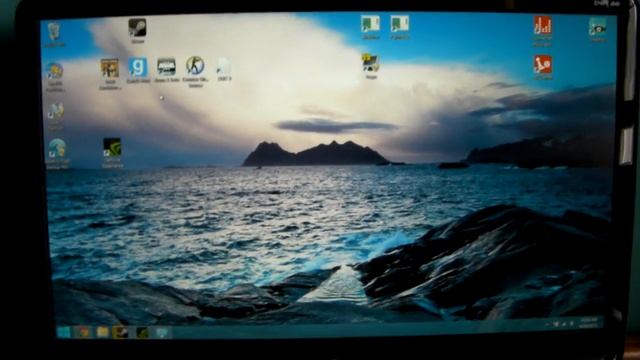Launch the gray game shortcut beside Garry's Mod
The height and width of the screenshot is (360, 640).
167,67
